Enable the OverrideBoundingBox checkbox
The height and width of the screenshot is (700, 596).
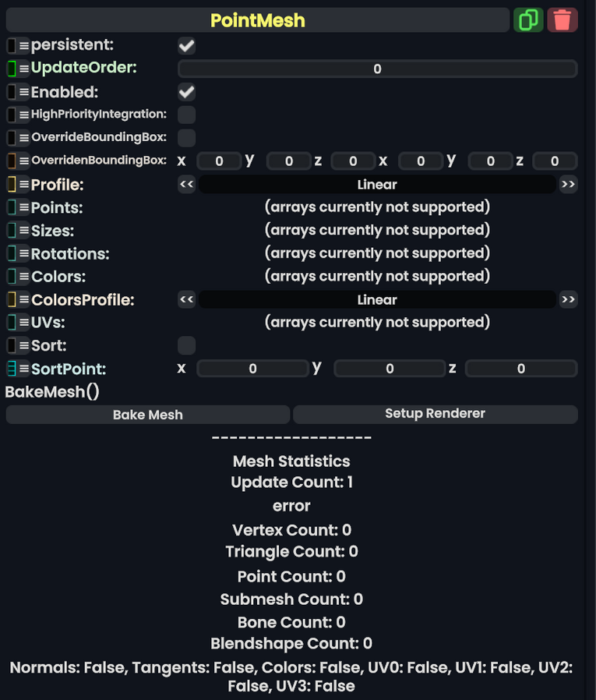coord(185,137)
